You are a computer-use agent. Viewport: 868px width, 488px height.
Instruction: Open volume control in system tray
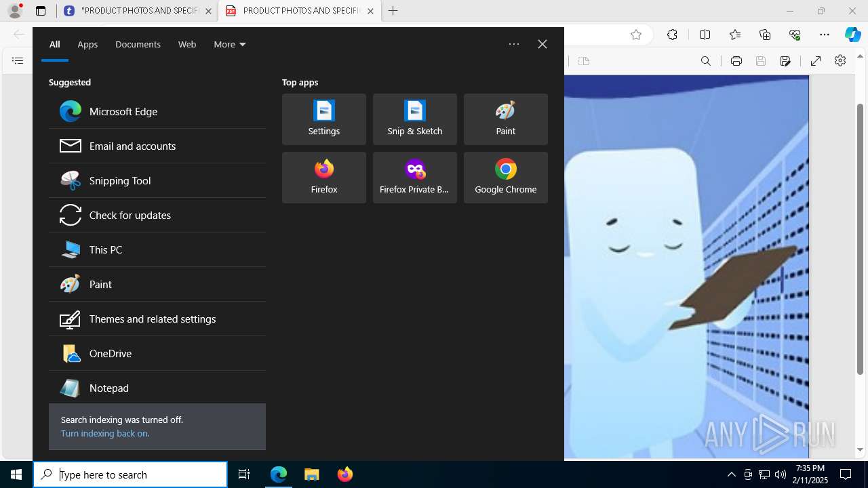(x=781, y=474)
